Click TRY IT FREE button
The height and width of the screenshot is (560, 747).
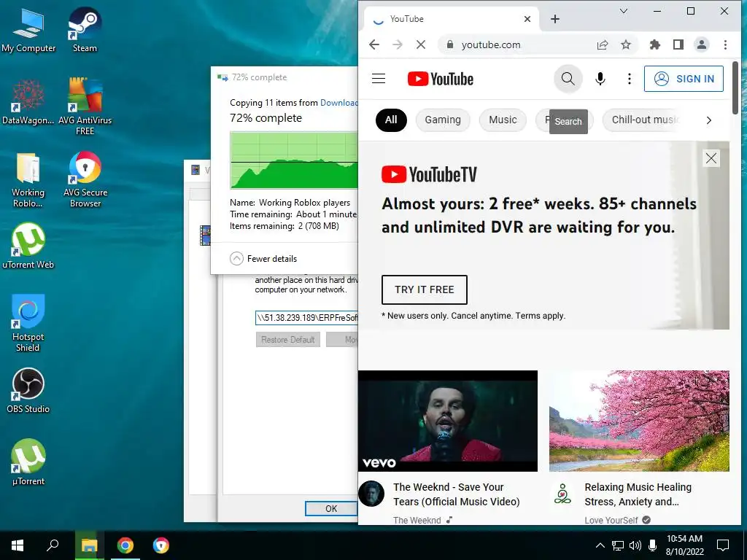[x=424, y=289]
